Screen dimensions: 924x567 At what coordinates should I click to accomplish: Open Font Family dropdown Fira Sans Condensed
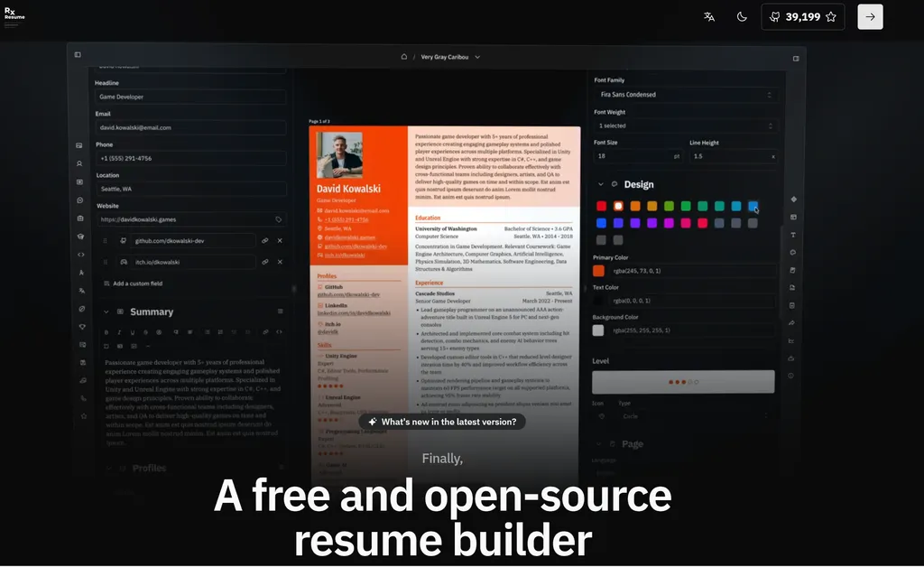[686, 94]
